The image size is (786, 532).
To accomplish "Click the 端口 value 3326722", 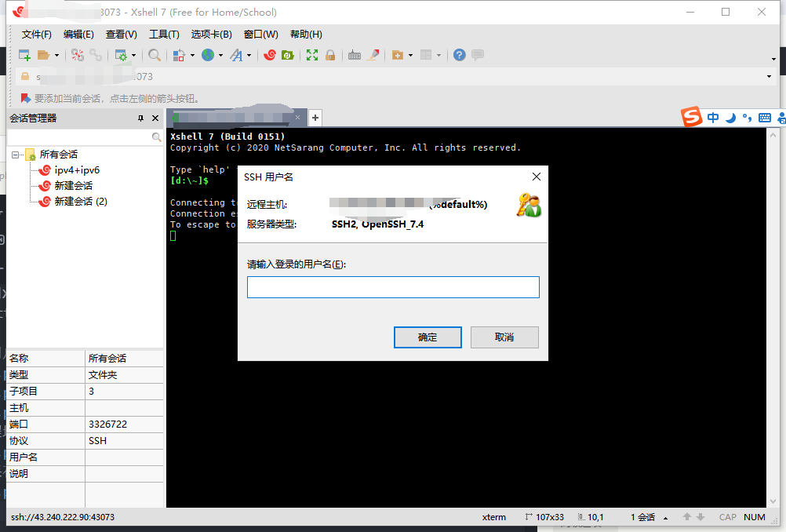I will (107, 425).
